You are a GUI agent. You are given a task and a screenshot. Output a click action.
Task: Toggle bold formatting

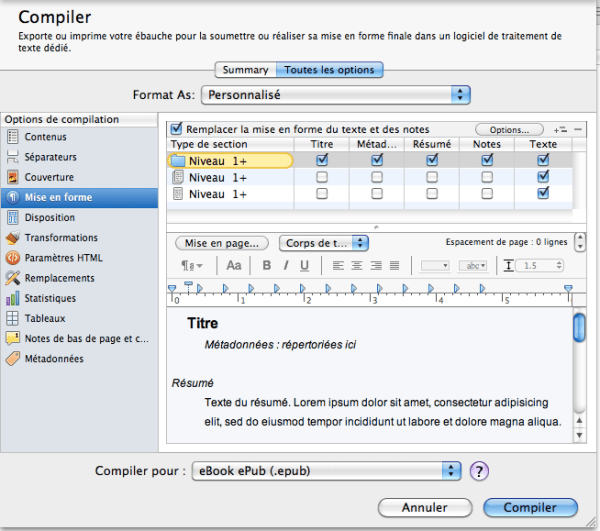(267, 265)
